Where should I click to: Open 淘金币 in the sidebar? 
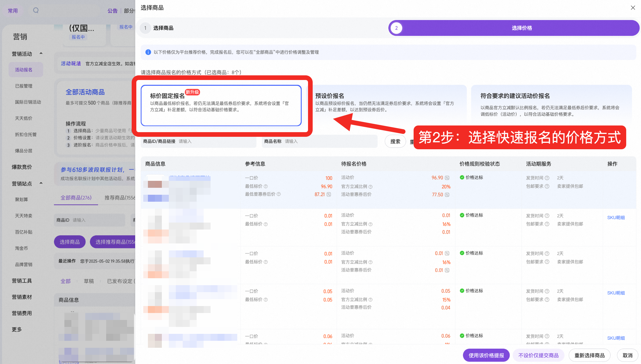(21, 248)
